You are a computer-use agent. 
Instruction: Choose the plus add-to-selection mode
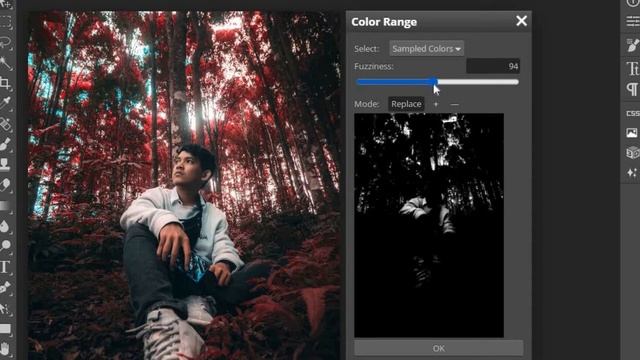pos(436,104)
